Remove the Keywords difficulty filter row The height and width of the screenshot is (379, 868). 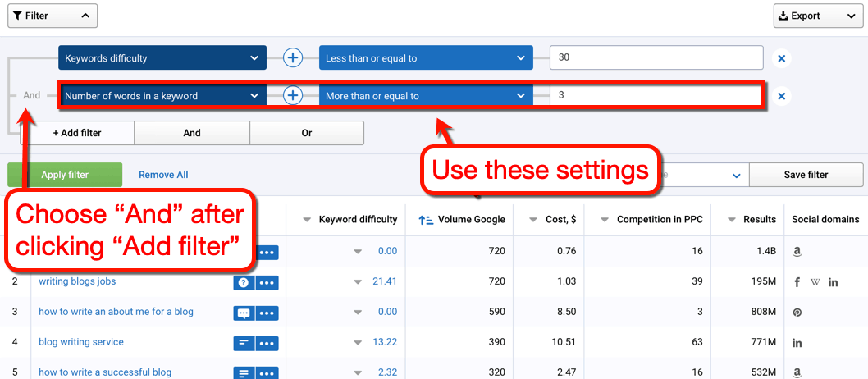click(782, 58)
